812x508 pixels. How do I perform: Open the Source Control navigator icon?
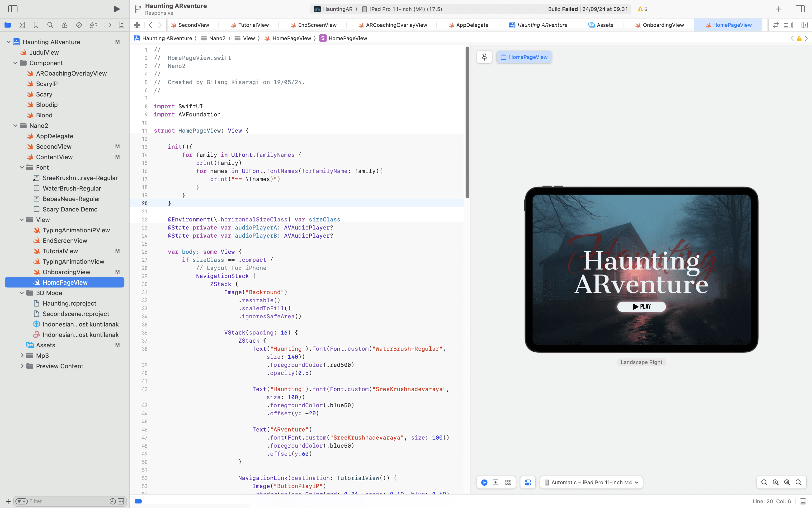pyautogui.click(x=22, y=25)
